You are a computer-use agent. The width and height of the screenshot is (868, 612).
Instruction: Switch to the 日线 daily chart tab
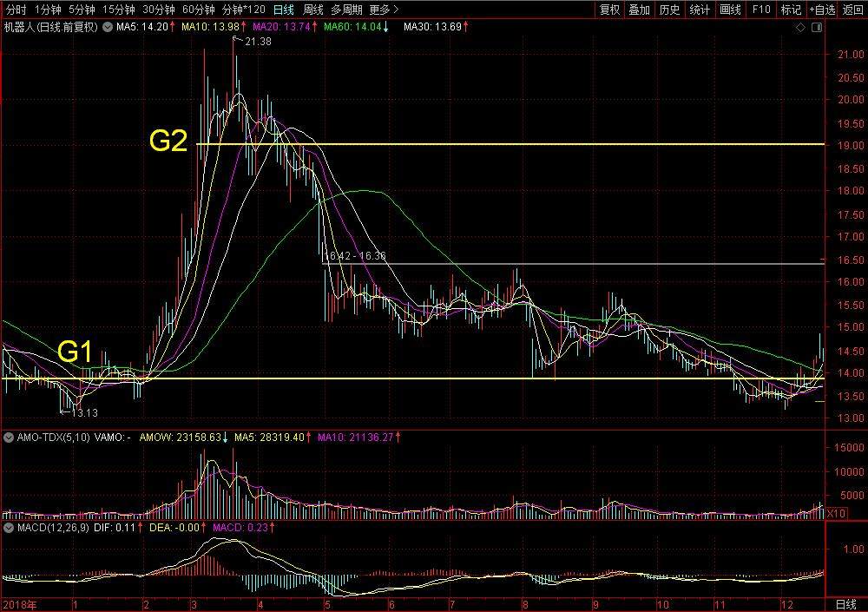(284, 10)
